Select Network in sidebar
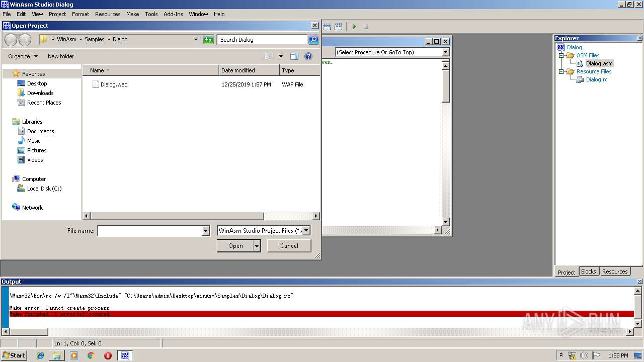This screenshot has width=644, height=362. pyautogui.click(x=32, y=208)
